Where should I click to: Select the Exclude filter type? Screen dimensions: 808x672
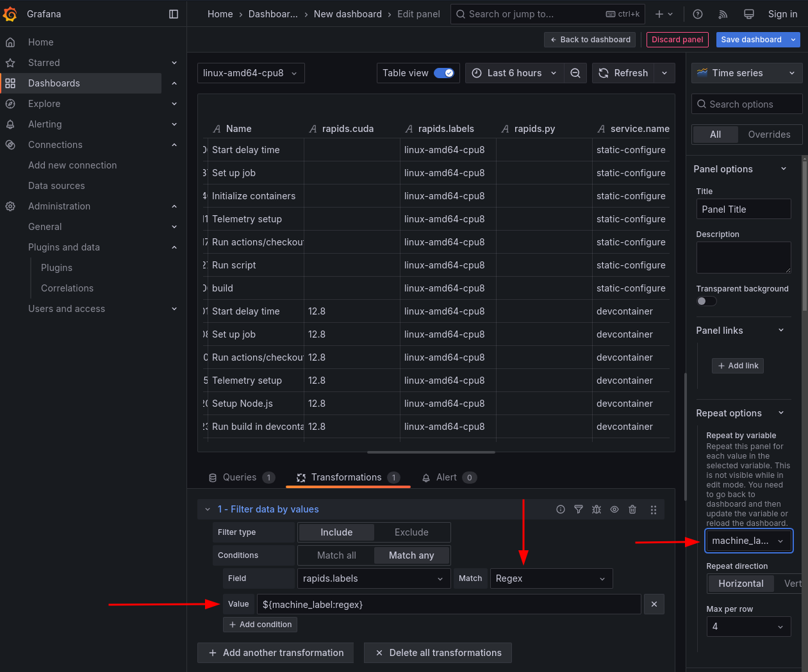click(411, 532)
